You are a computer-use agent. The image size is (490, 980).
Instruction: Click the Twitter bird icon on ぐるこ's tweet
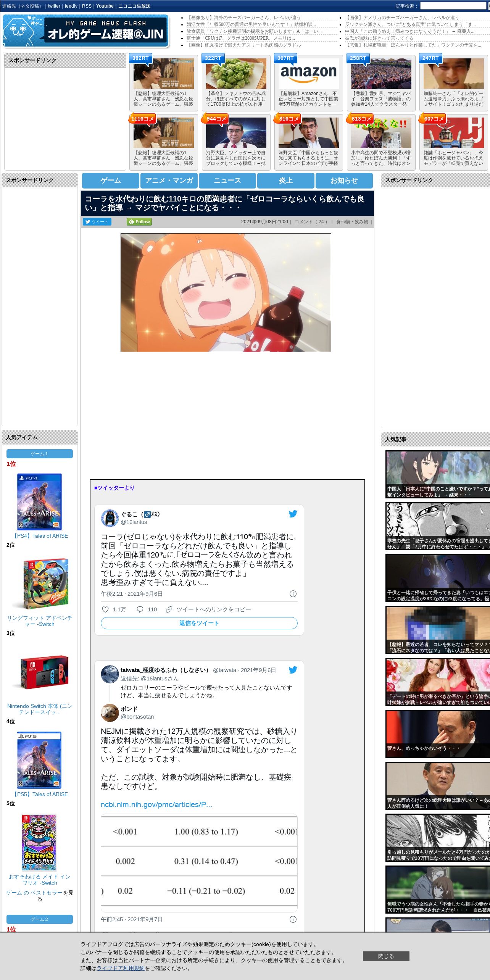(x=293, y=514)
